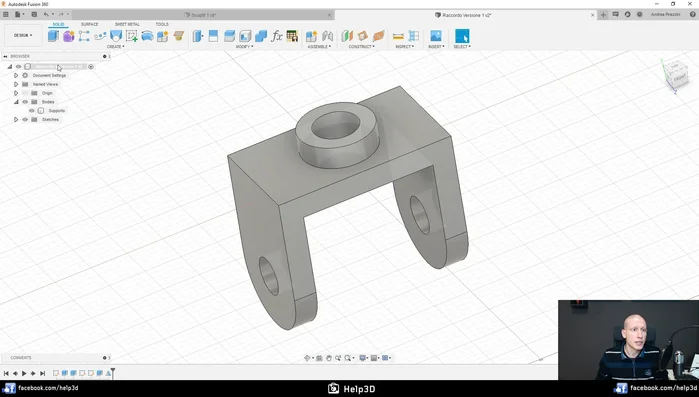Open the INSPECT dropdown menu

tap(405, 46)
